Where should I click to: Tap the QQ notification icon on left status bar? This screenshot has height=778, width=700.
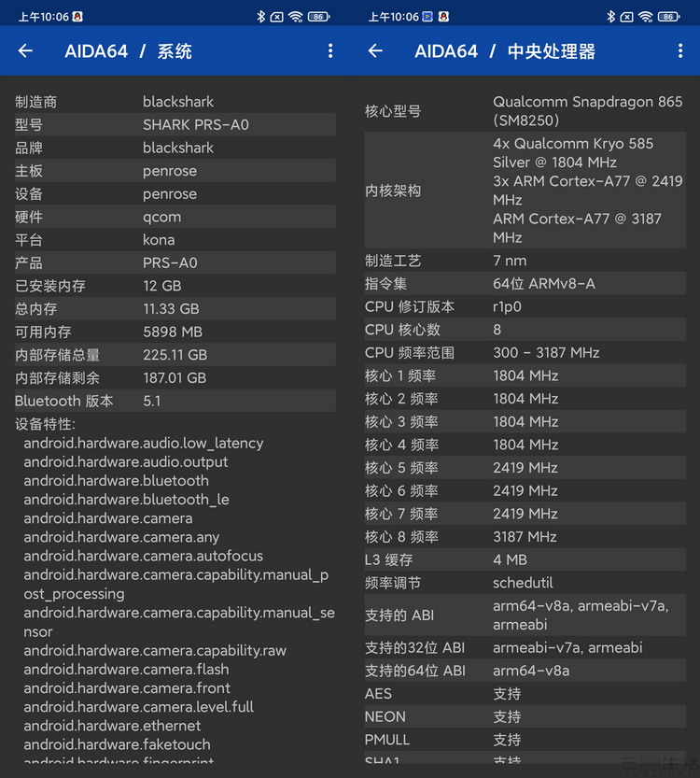(77, 17)
